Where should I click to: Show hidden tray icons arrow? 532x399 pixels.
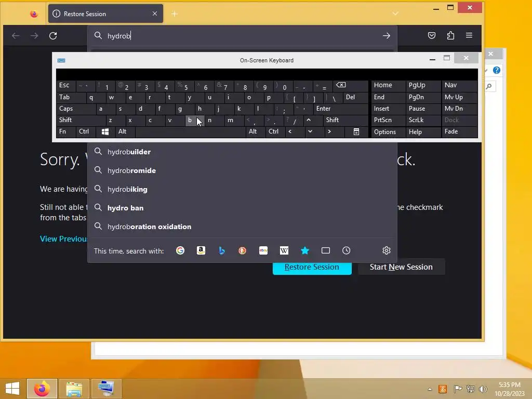pyautogui.click(x=430, y=389)
